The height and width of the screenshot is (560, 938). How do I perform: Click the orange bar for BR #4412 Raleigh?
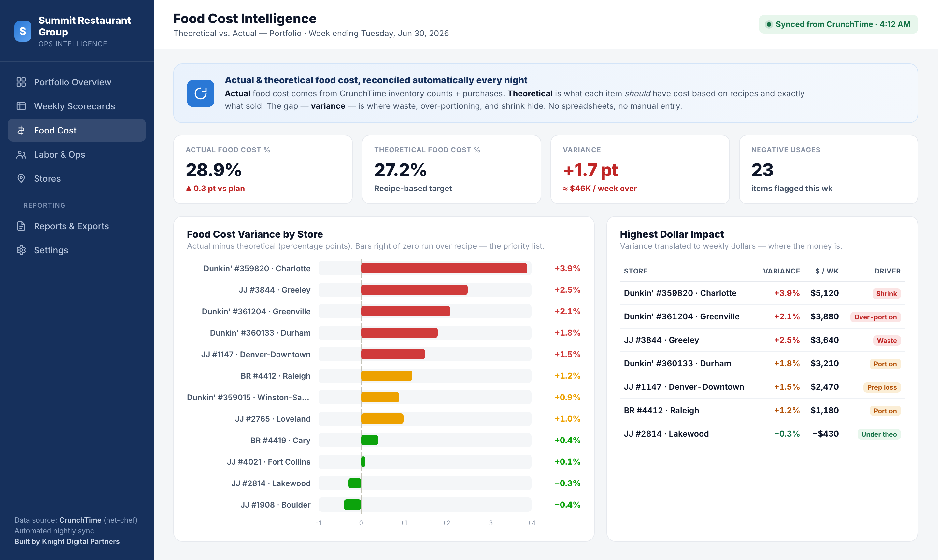(x=387, y=376)
